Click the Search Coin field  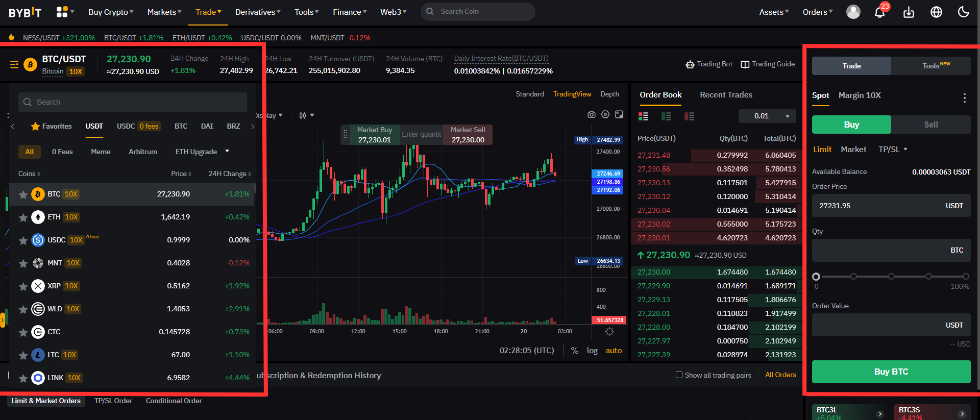[478, 12]
